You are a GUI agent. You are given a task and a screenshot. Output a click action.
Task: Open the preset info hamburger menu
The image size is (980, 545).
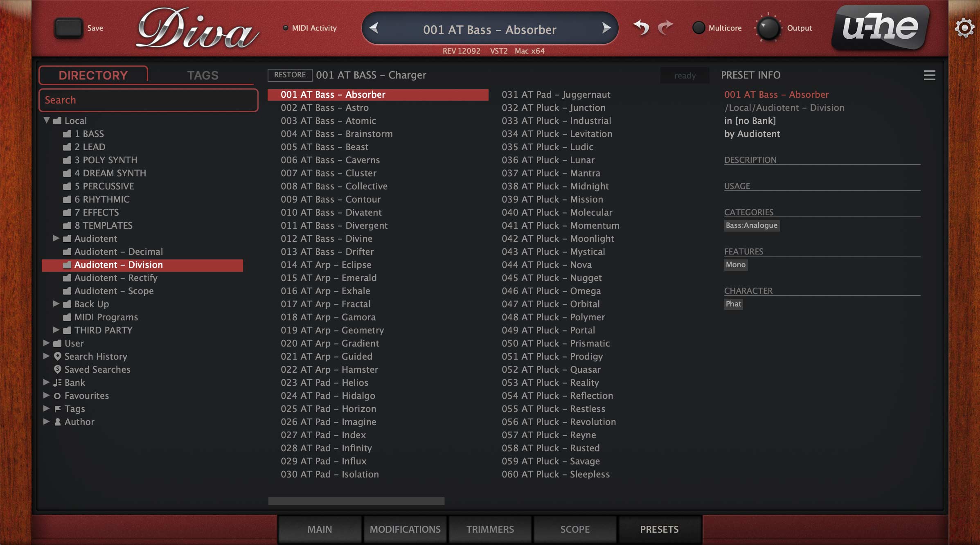(x=929, y=75)
